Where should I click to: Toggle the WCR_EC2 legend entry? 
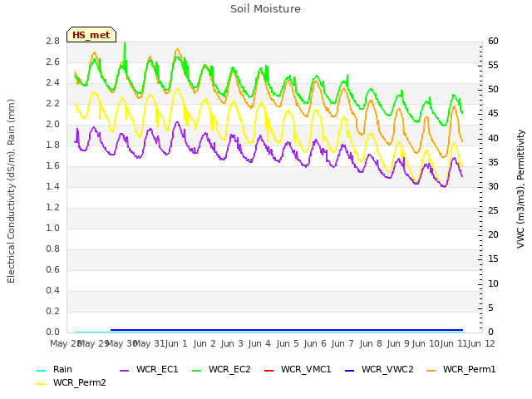click(x=221, y=369)
